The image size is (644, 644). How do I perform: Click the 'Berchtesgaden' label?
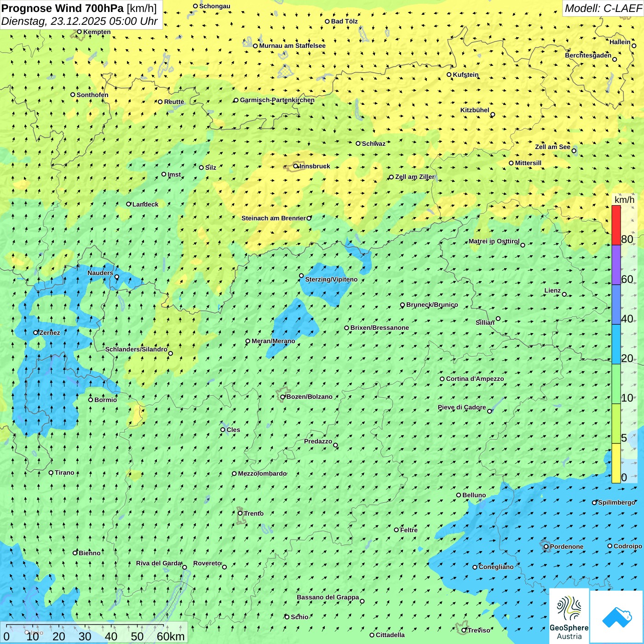(x=588, y=55)
